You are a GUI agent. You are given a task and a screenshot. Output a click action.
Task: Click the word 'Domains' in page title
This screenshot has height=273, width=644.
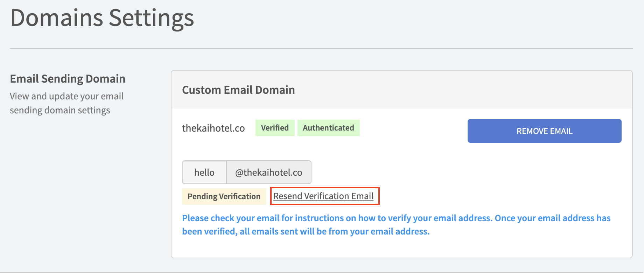point(57,18)
